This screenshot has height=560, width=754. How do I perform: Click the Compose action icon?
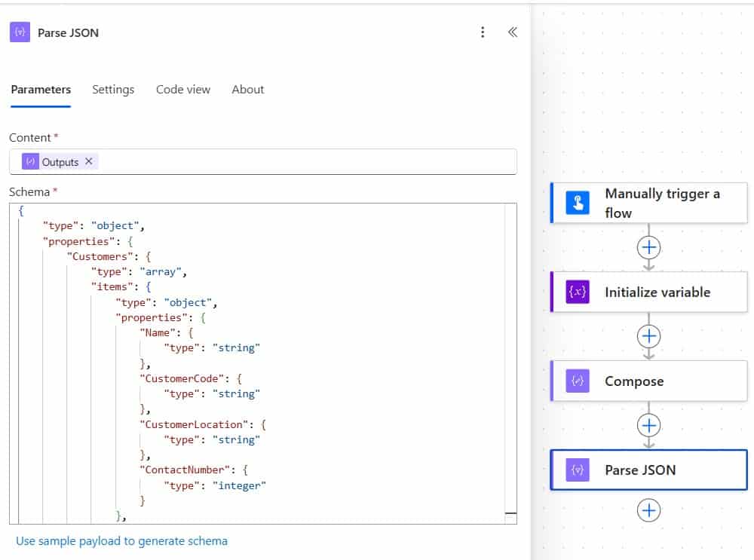578,381
